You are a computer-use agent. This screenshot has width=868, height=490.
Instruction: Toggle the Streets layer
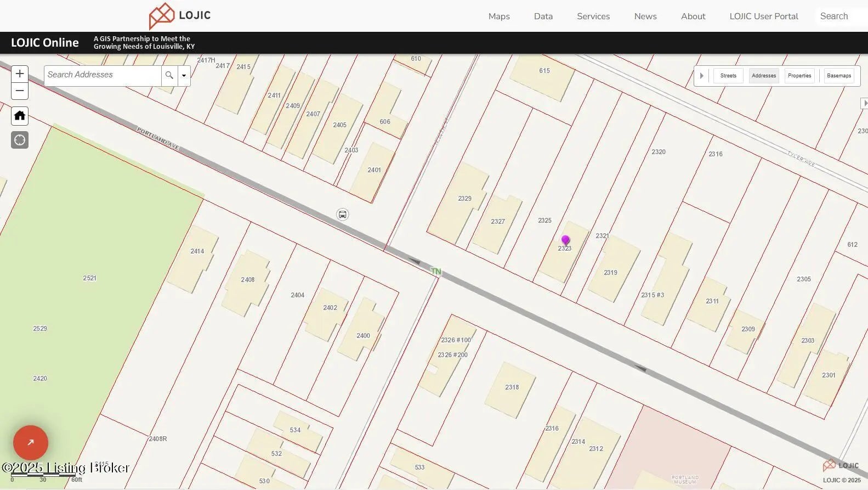[728, 76]
